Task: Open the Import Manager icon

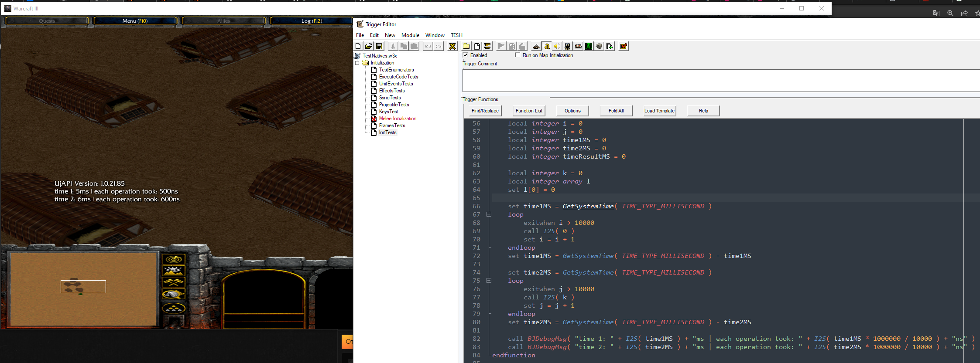Action: pyautogui.click(x=610, y=46)
